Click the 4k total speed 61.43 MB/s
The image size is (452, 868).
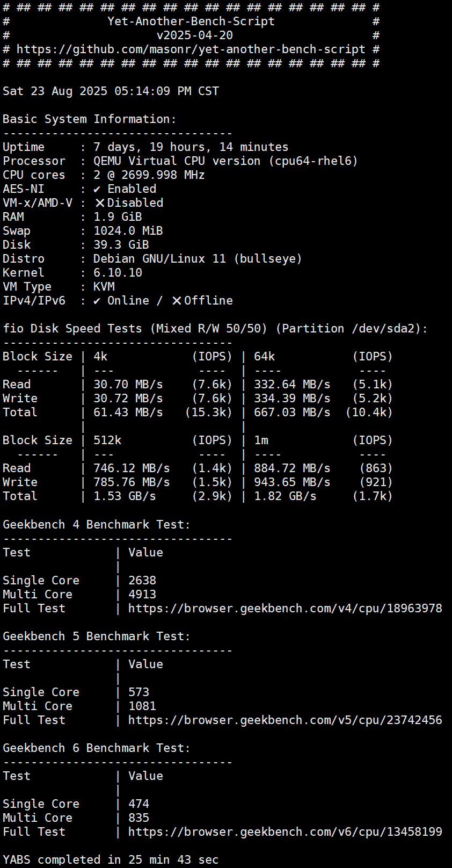(x=128, y=413)
